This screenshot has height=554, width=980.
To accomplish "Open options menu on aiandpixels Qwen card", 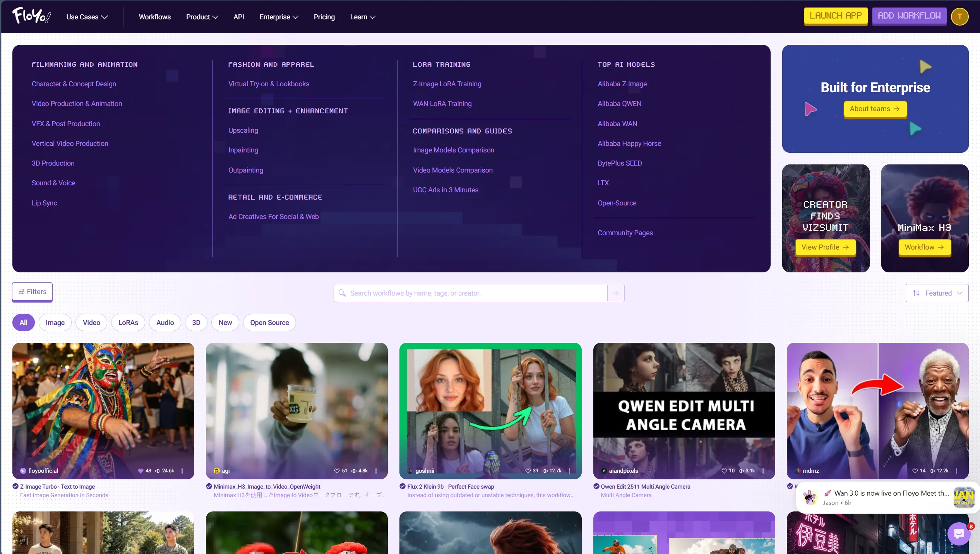I will (x=763, y=471).
